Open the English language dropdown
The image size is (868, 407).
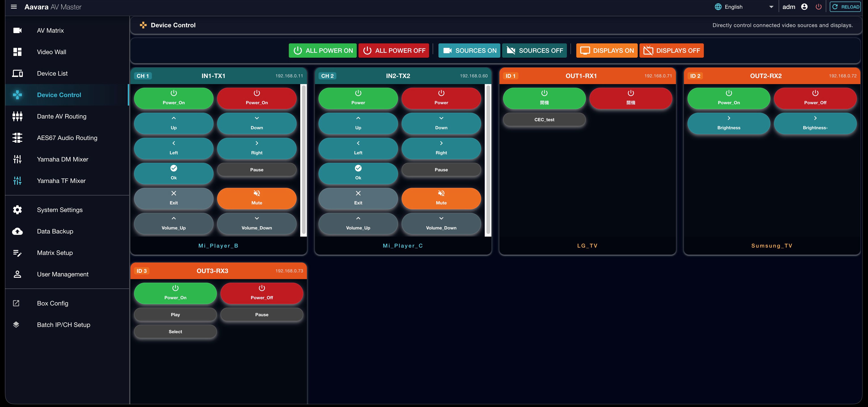[744, 7]
